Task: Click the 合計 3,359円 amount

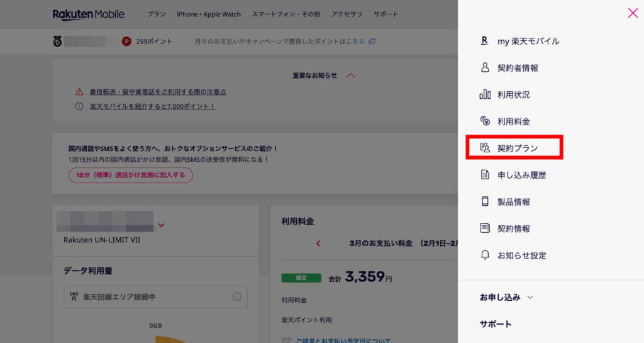Action: 360,278
